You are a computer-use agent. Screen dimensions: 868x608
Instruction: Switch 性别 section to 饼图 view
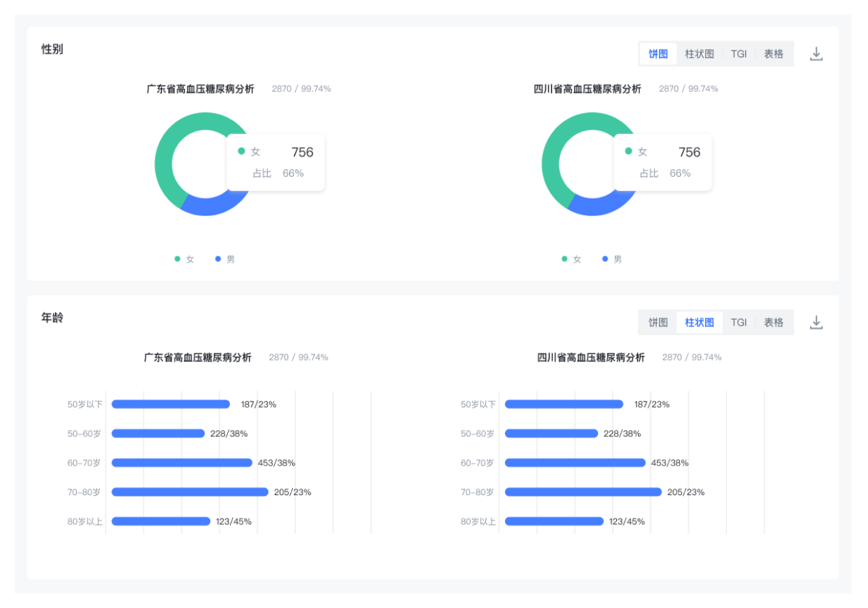[x=658, y=54]
